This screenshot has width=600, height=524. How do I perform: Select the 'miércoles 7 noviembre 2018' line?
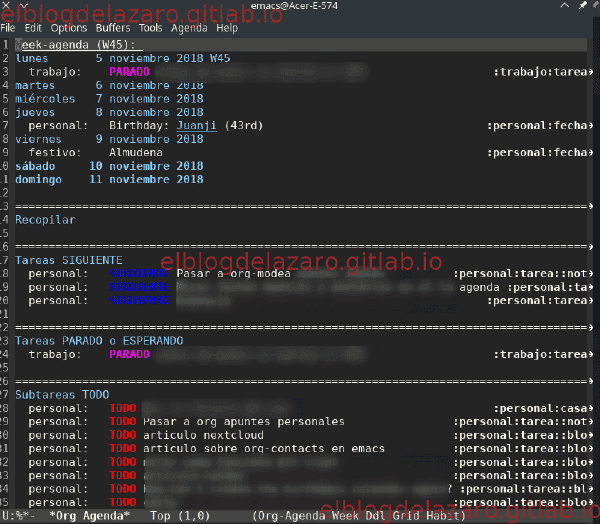109,99
